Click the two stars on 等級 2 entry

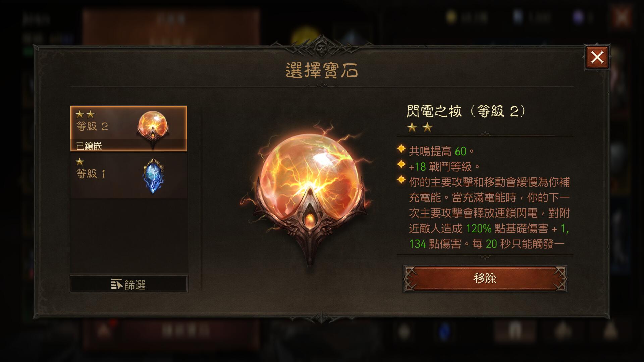[85, 114]
